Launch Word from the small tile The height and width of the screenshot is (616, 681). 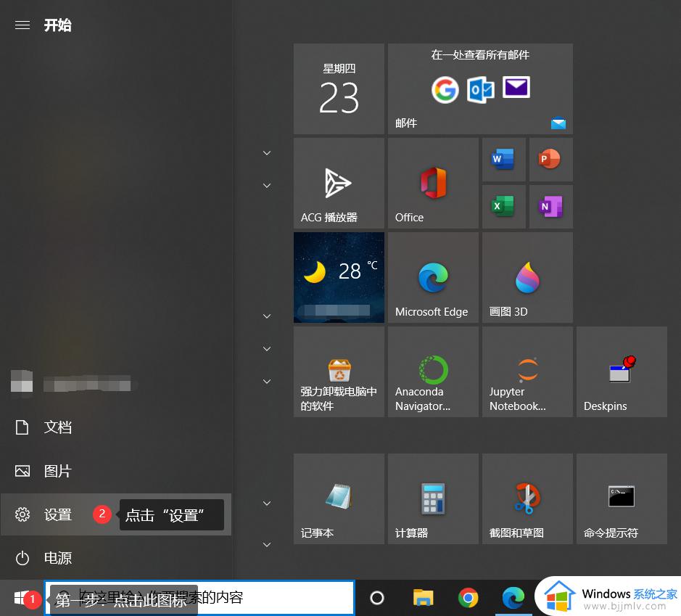coord(504,160)
